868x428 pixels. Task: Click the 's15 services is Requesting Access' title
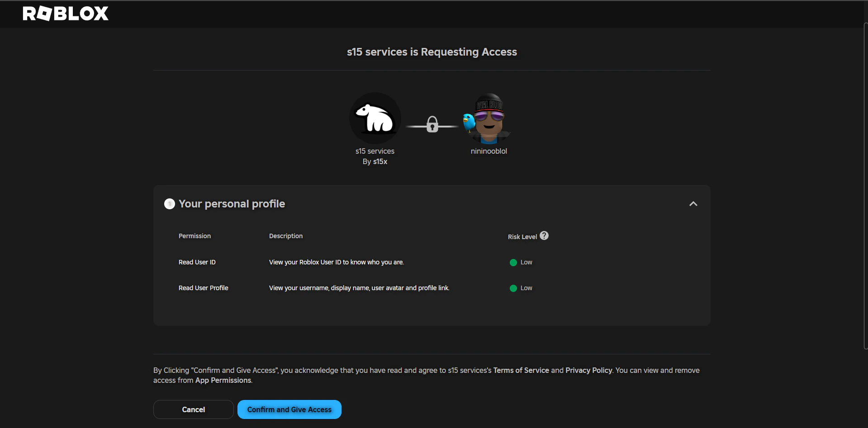pos(432,52)
